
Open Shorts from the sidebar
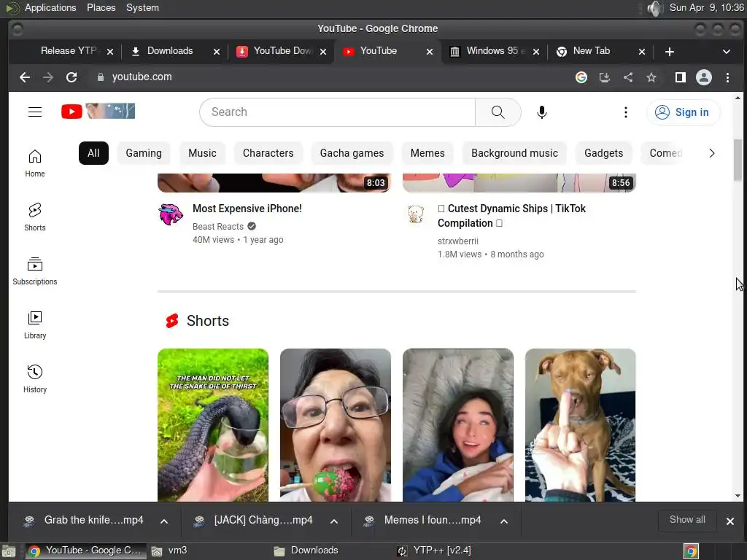pos(35,217)
